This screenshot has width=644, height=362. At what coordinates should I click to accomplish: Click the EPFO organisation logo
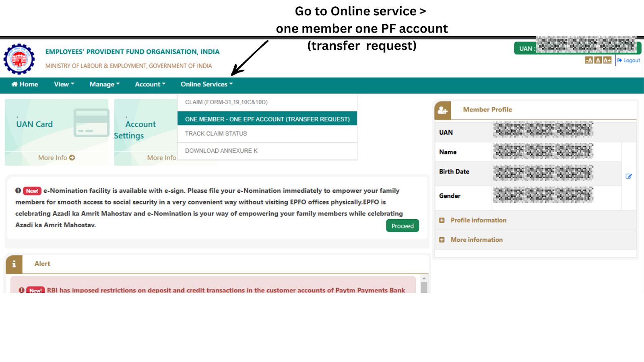coord(19,59)
